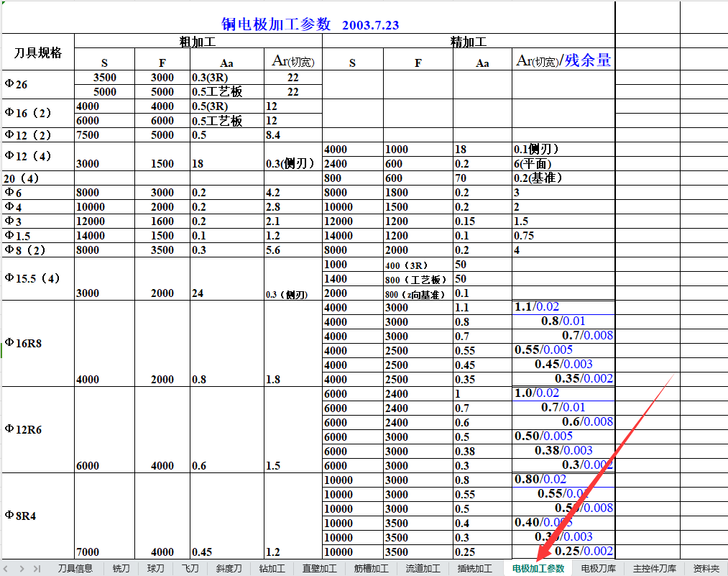Switch to the 流道加工 sheet tab
This screenshot has height=576, width=728.
pos(423,568)
